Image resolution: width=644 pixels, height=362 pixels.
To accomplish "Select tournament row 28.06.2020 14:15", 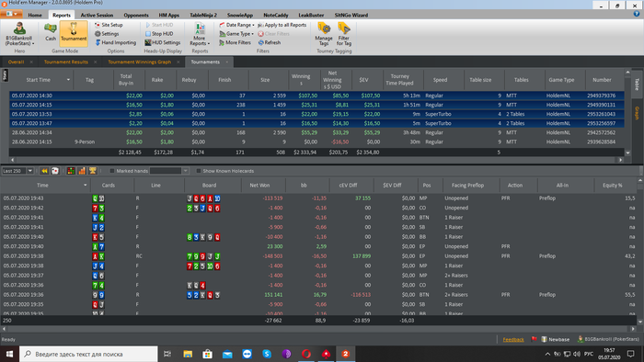I will coord(316,141).
